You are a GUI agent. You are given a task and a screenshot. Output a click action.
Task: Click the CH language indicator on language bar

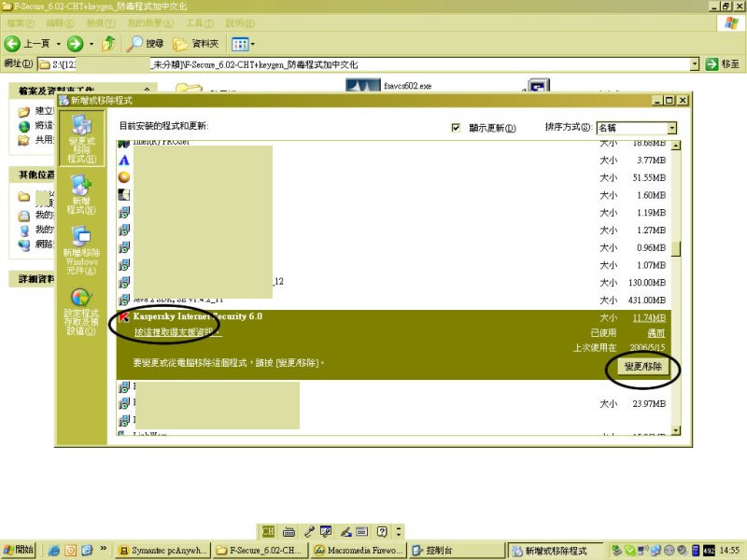click(x=268, y=531)
